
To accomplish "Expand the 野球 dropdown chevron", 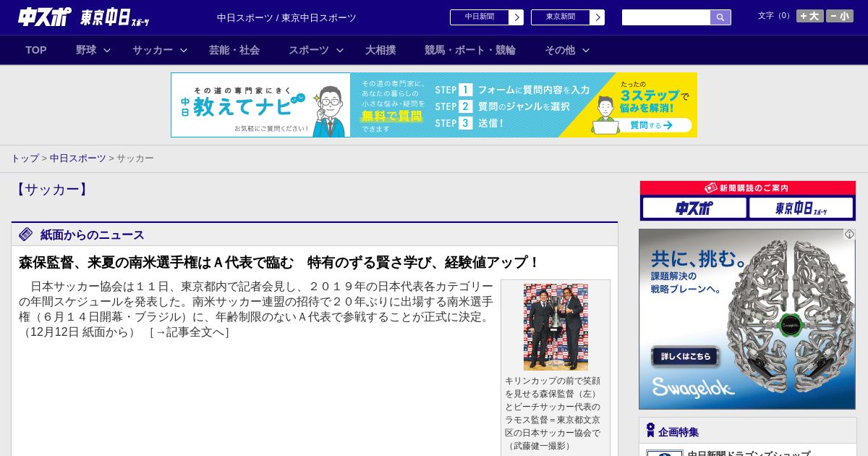I will pos(107,50).
